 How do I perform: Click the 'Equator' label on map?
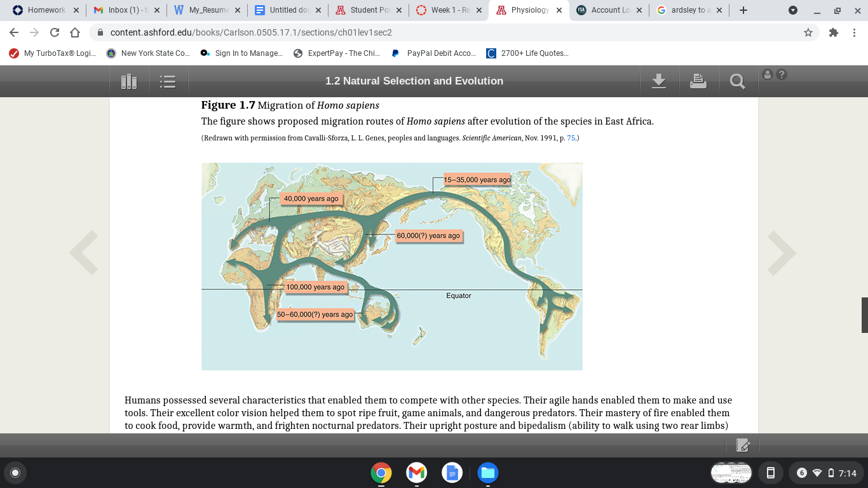[459, 296]
